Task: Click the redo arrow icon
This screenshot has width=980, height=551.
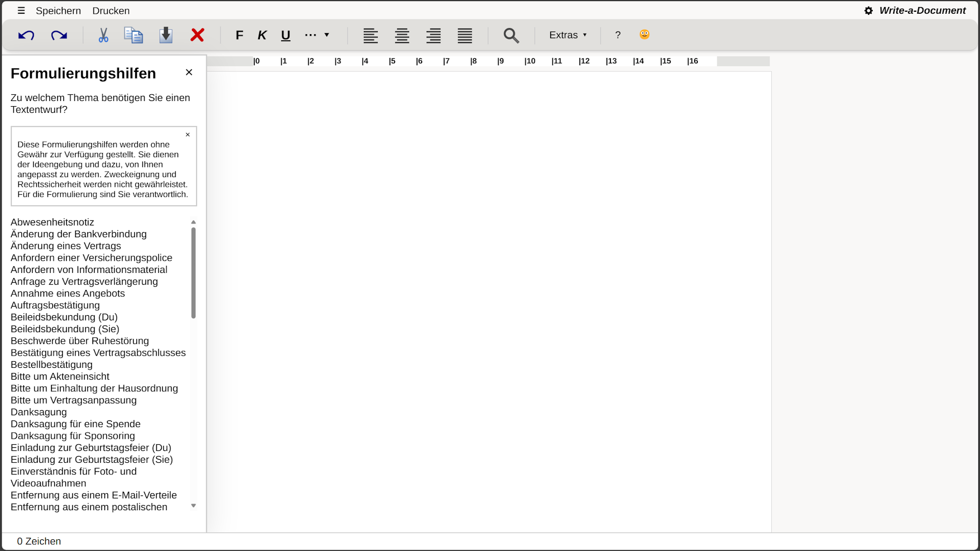Action: tap(59, 35)
